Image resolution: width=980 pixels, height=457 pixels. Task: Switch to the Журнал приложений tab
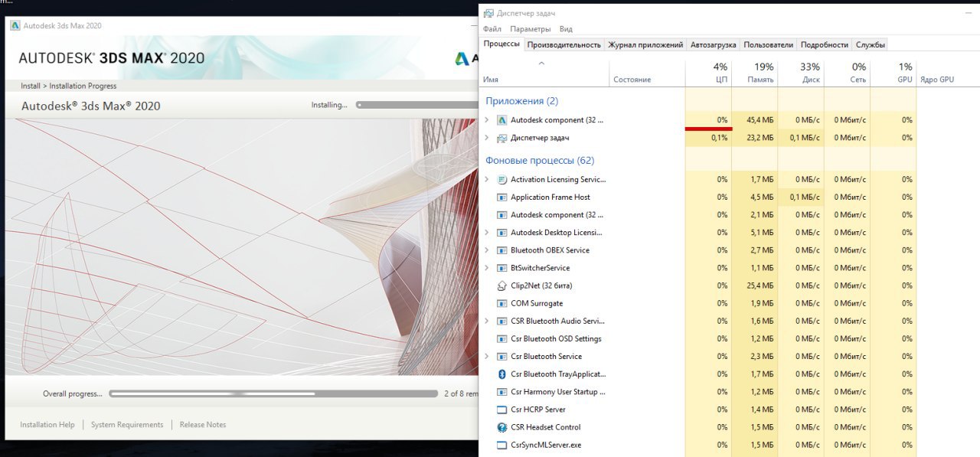(645, 44)
